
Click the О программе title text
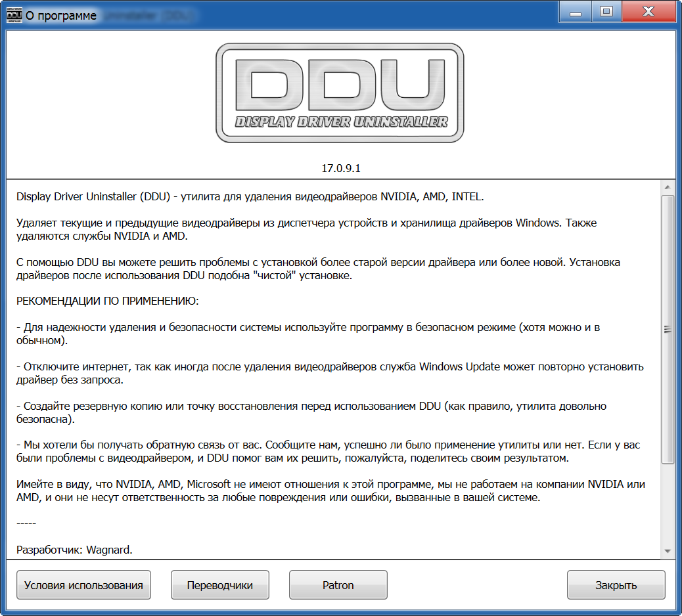(60, 15)
